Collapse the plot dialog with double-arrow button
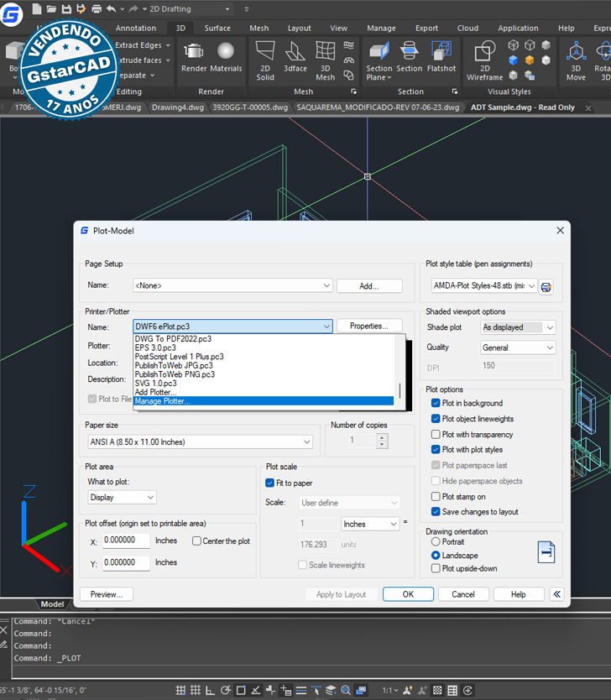This screenshot has width=611, height=700. coord(556,593)
